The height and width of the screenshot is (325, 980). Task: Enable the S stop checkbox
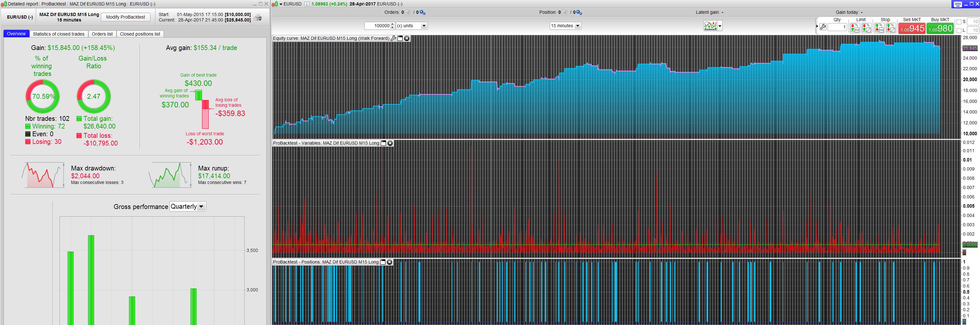[959, 22]
